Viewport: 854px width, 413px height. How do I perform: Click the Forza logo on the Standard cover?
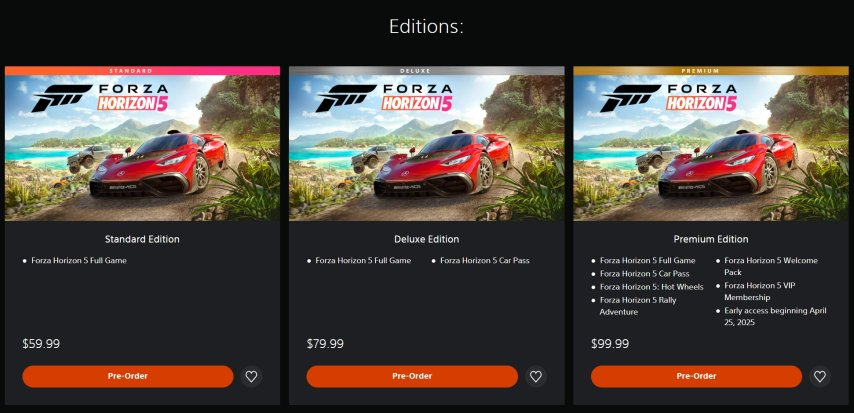pos(100,98)
